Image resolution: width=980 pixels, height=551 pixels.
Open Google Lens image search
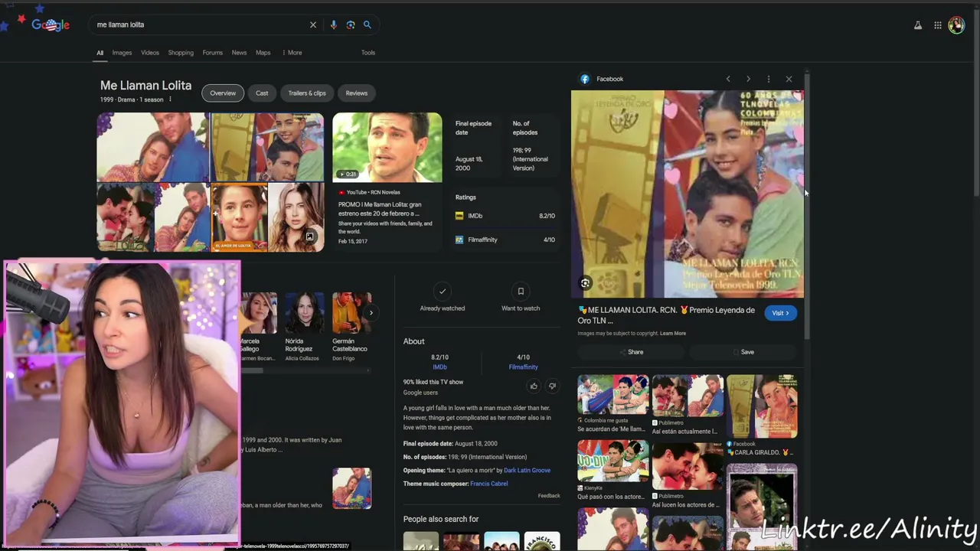tap(351, 24)
